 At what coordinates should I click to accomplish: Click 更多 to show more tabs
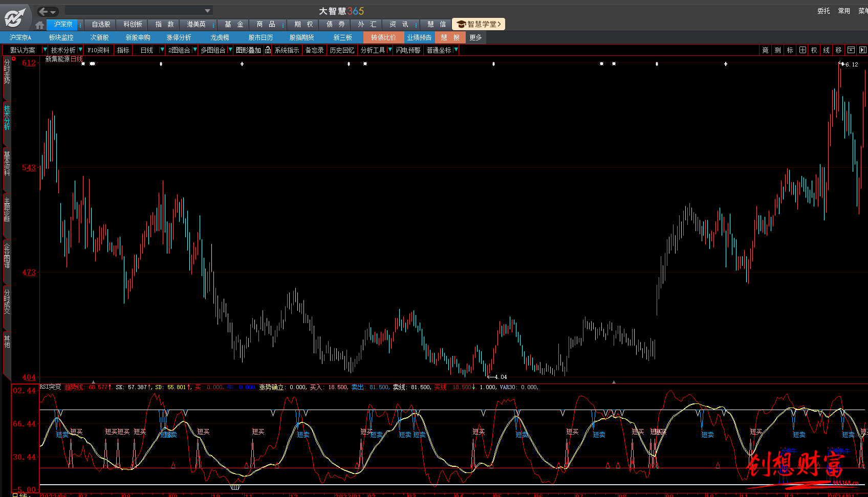coord(475,37)
